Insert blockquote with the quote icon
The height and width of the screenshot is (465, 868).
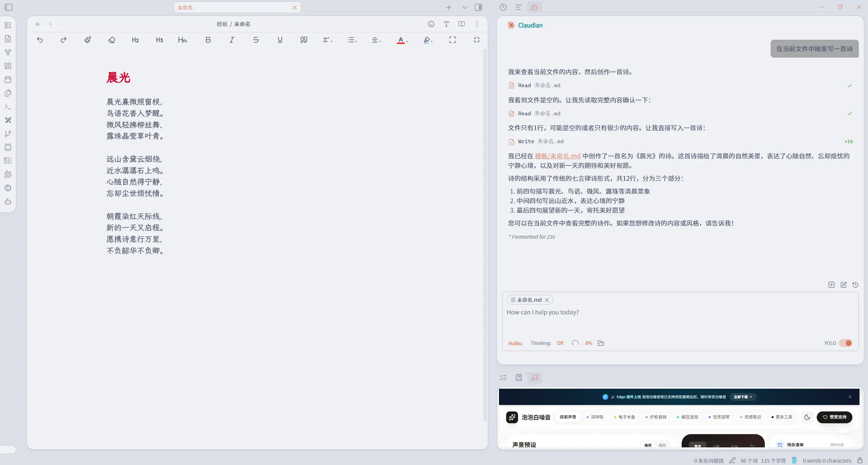pyautogui.click(x=303, y=40)
